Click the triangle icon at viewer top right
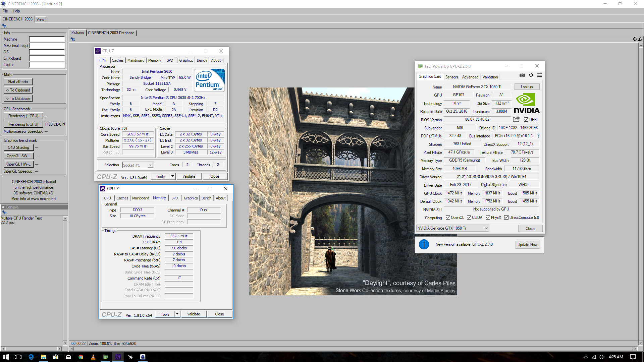The height and width of the screenshot is (362, 644). (x=640, y=39)
